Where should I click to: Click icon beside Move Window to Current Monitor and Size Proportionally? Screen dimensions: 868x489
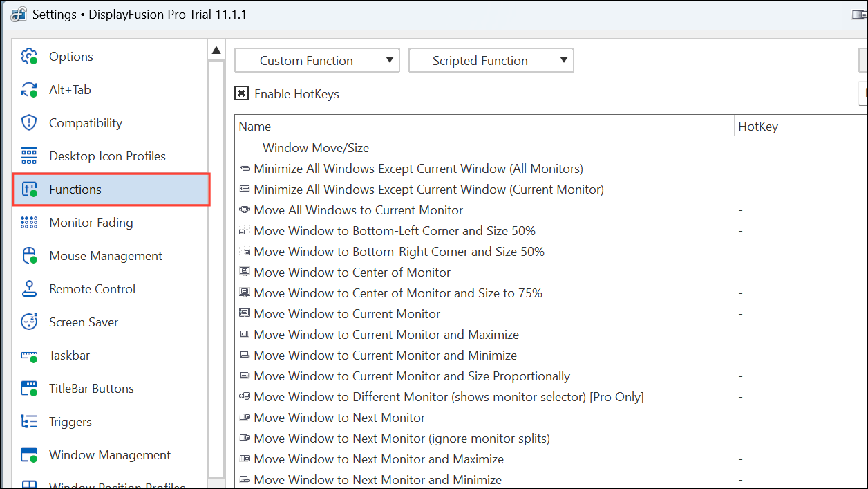pyautogui.click(x=244, y=376)
